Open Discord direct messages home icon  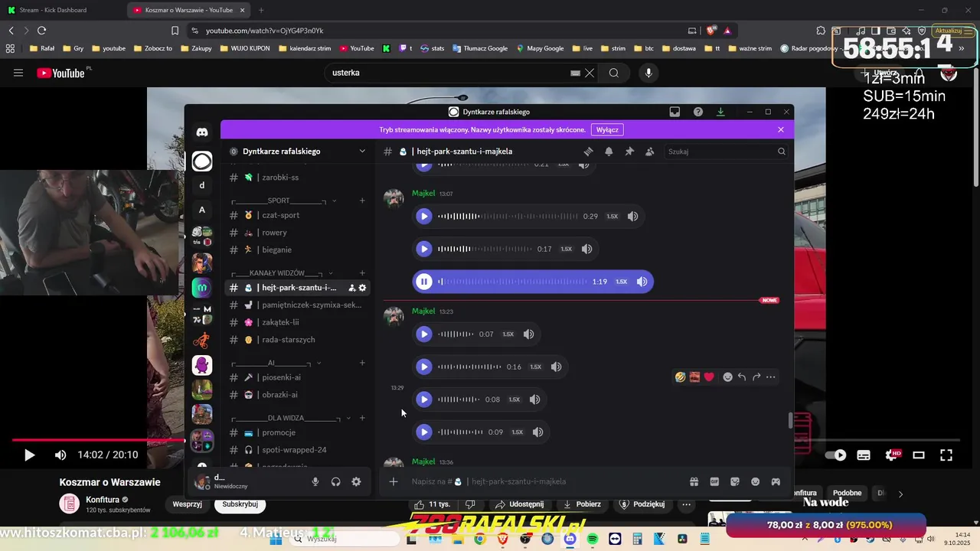tap(202, 132)
